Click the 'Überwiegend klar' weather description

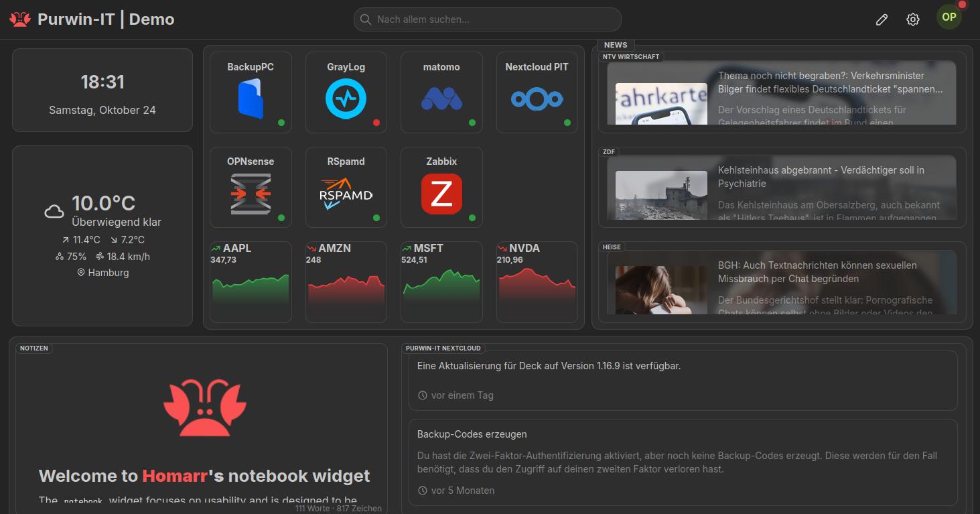[x=117, y=222]
